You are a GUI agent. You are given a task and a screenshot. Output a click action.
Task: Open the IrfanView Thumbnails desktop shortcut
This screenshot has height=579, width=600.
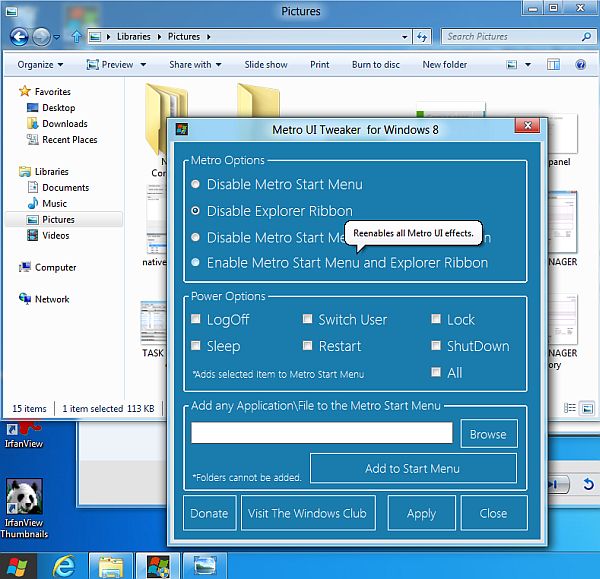pyautogui.click(x=23, y=507)
